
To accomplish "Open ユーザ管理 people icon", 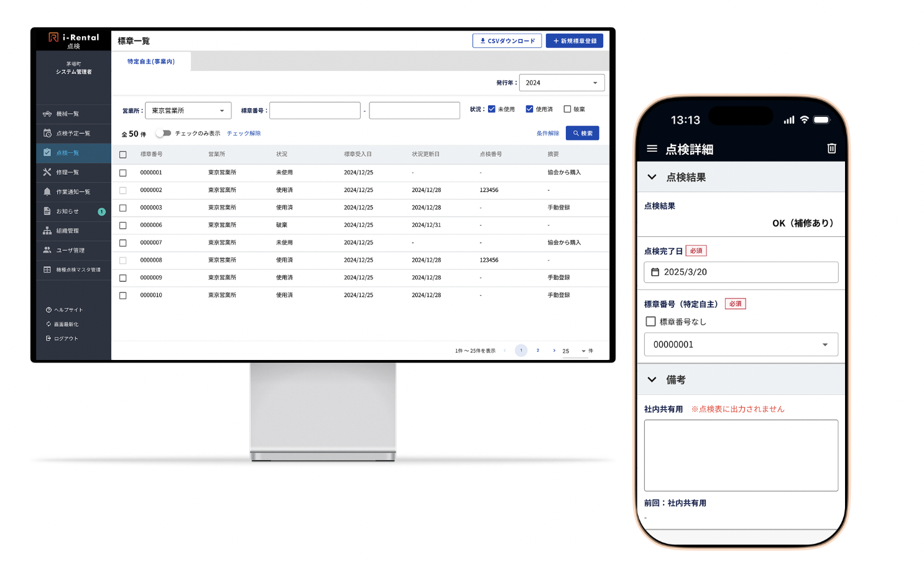I will [47, 250].
